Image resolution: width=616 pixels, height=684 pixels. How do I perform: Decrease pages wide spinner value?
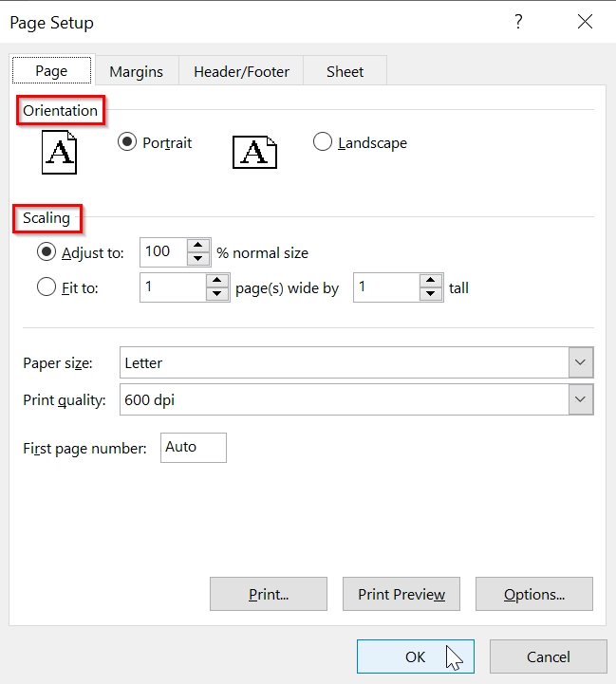217,294
